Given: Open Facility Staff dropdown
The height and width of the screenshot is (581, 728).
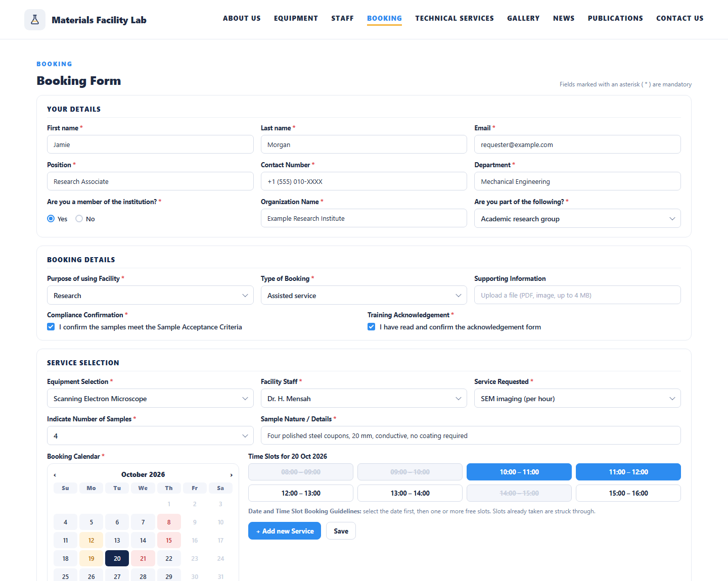Looking at the screenshot, I should click(x=364, y=399).
